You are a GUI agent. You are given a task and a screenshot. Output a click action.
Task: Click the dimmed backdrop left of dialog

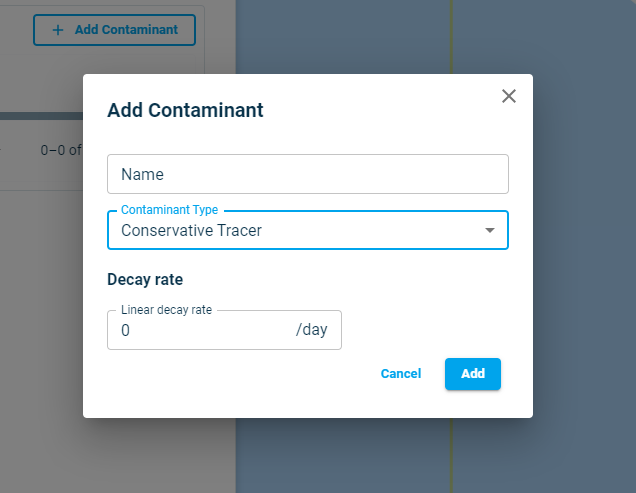tap(40, 300)
